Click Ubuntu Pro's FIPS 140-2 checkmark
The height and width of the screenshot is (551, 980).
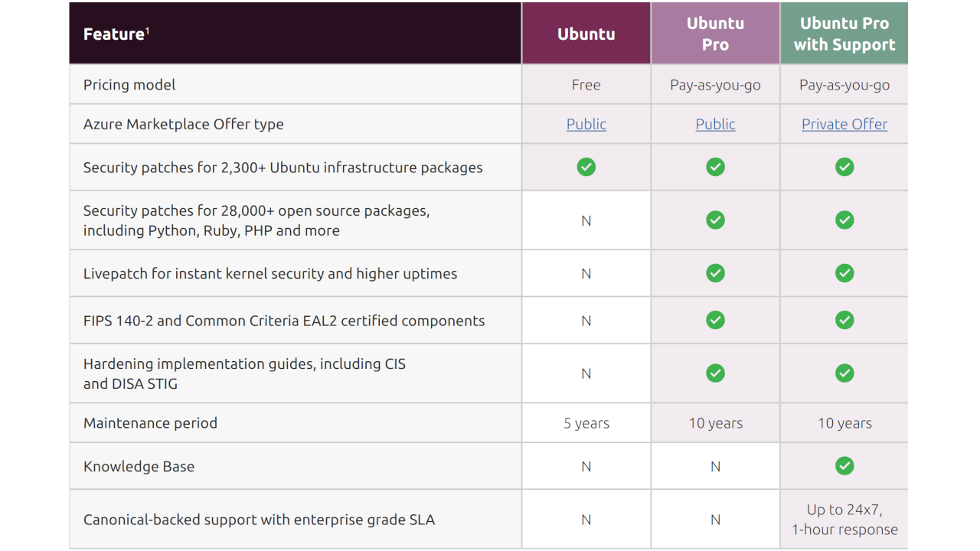[x=715, y=321]
